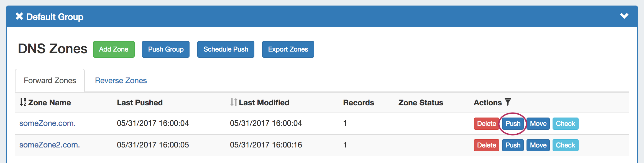
Task: Select the Forward Zones tab
Action: (50, 80)
